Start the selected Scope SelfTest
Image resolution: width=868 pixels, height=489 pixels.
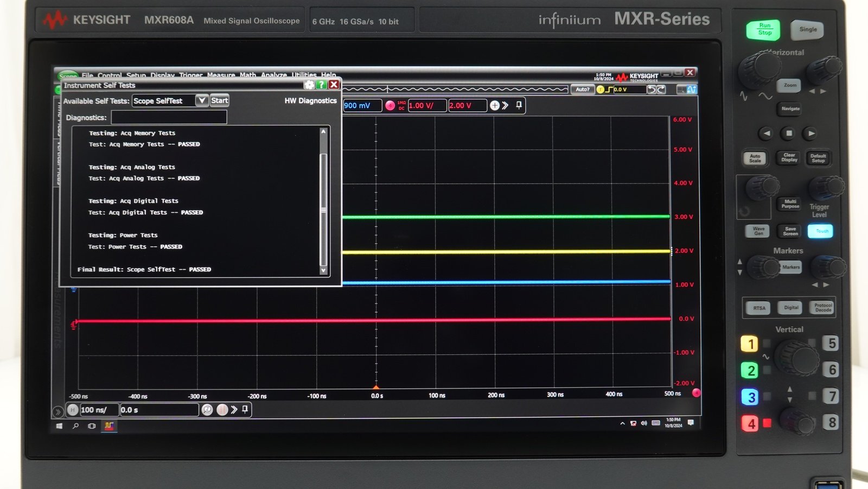click(220, 100)
